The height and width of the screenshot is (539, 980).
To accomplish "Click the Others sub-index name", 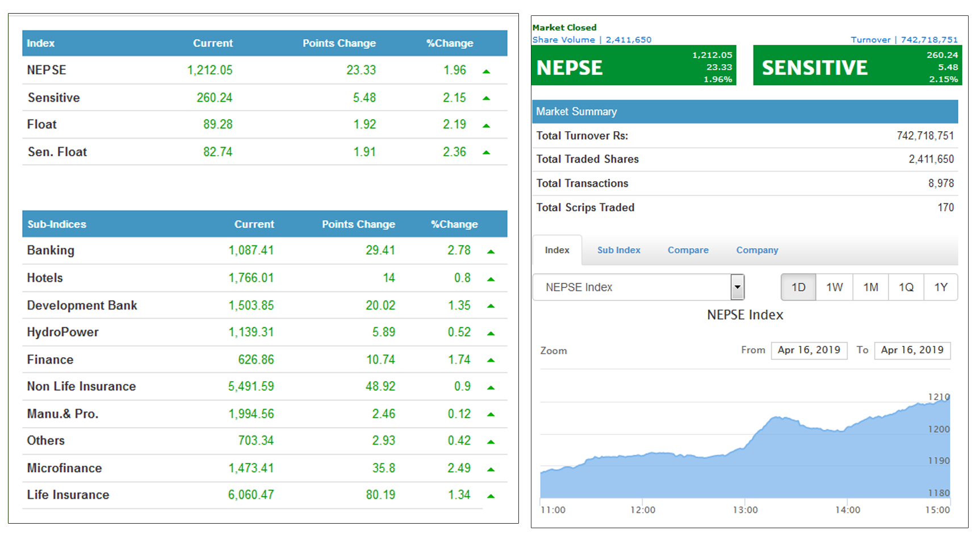I will 45,441.
